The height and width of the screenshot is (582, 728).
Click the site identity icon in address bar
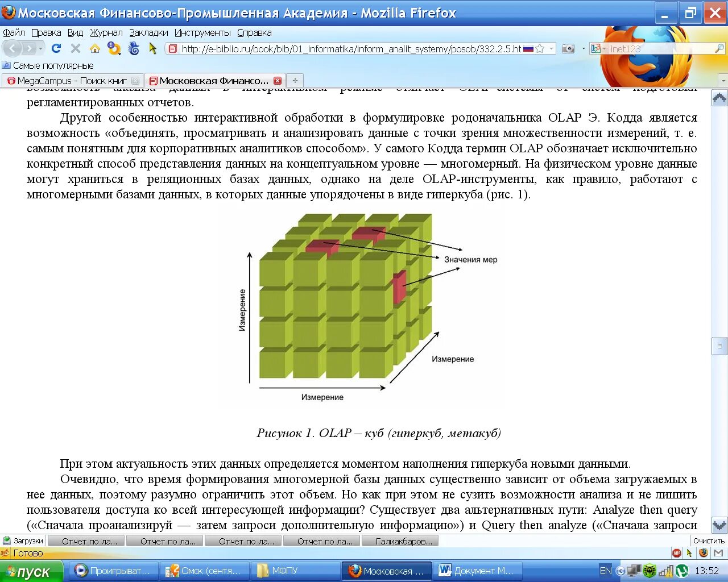point(173,49)
